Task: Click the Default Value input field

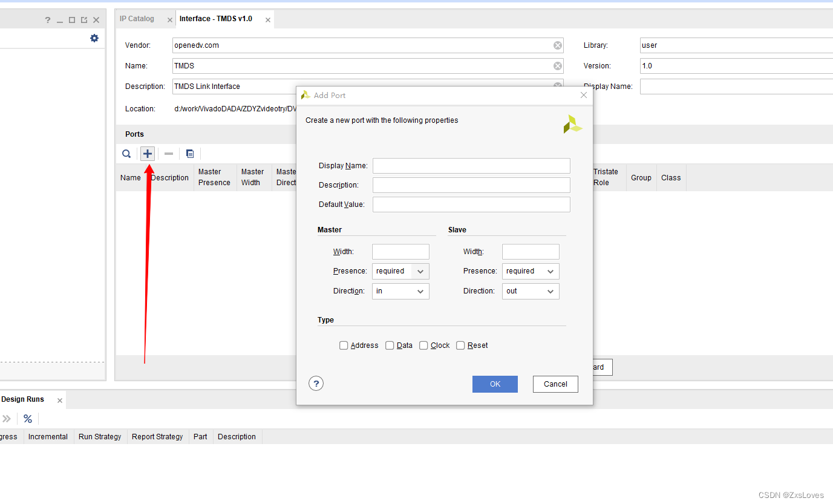Action: click(x=471, y=205)
